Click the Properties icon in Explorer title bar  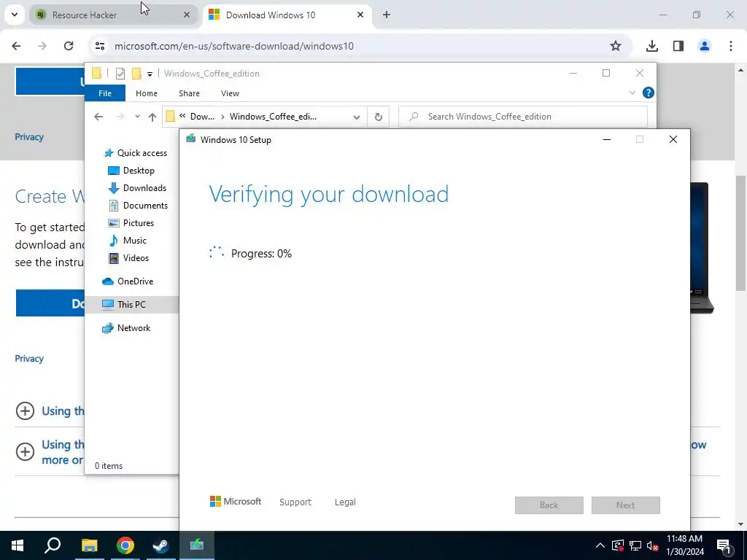[120, 74]
